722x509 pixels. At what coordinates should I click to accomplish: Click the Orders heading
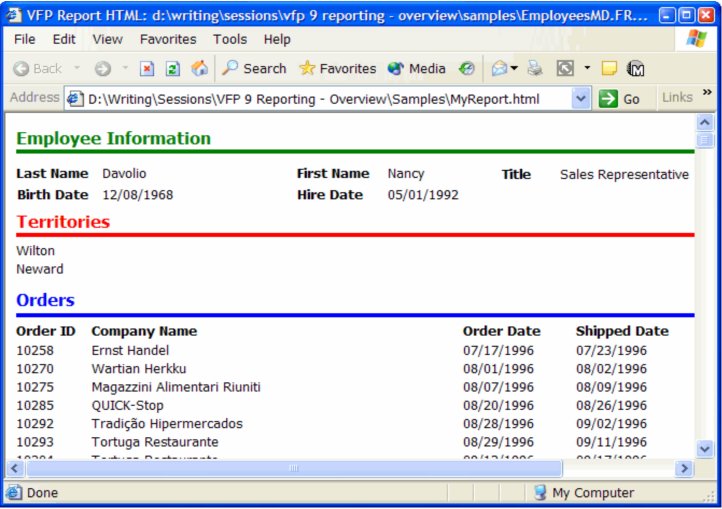point(45,300)
